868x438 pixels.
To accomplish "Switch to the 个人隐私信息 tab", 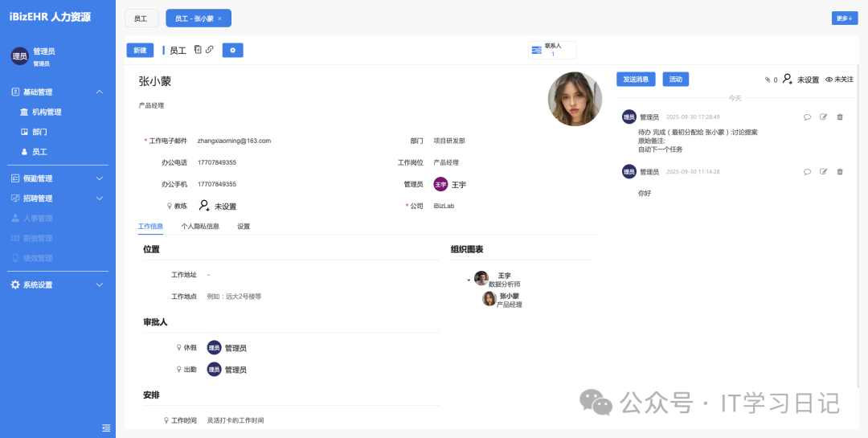I will point(200,227).
